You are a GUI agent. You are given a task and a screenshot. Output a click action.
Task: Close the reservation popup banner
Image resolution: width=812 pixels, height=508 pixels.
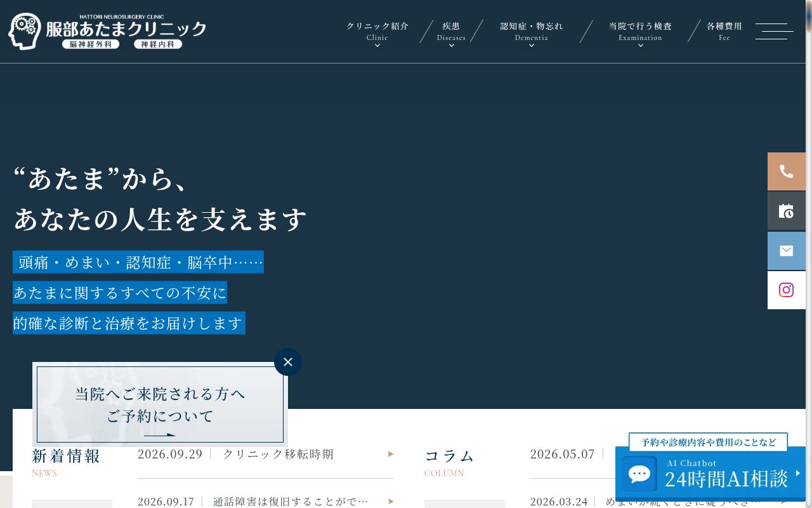(288, 362)
